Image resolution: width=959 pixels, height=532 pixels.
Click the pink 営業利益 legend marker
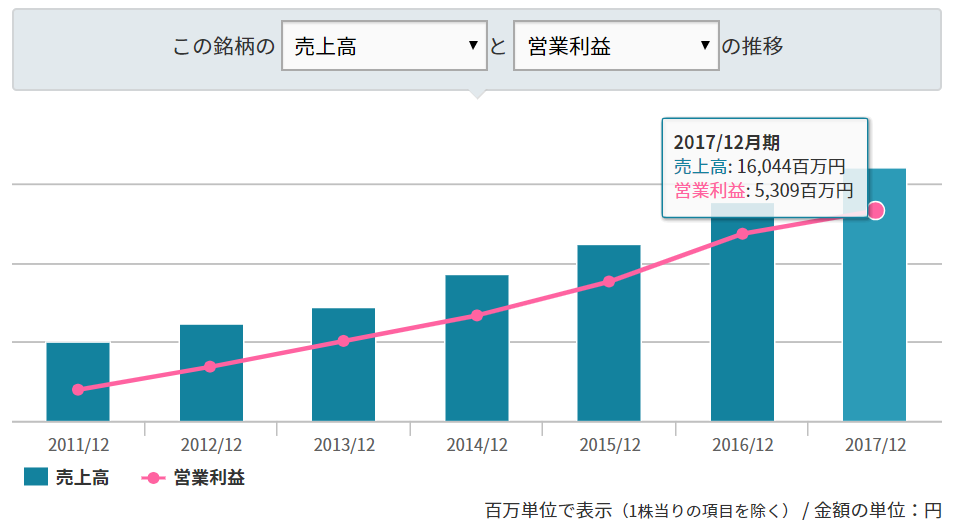tap(152, 478)
